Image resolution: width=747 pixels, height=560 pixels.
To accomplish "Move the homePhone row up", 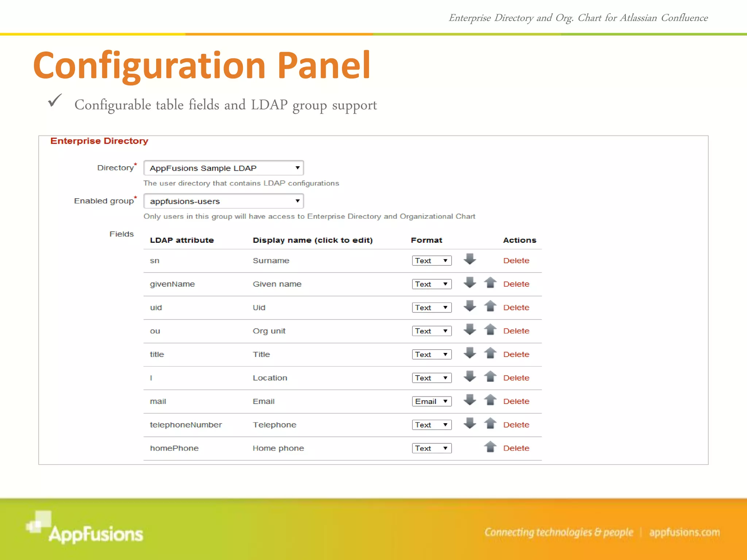I will coord(490,447).
